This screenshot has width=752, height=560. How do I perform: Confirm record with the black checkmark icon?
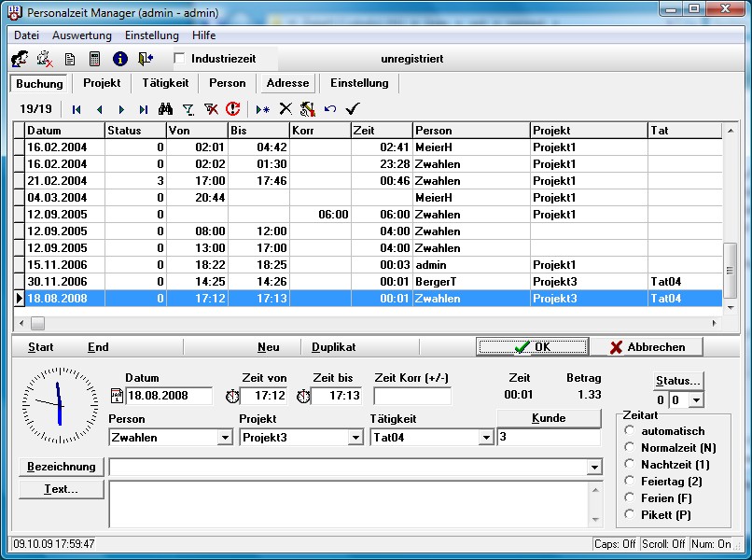tap(353, 109)
